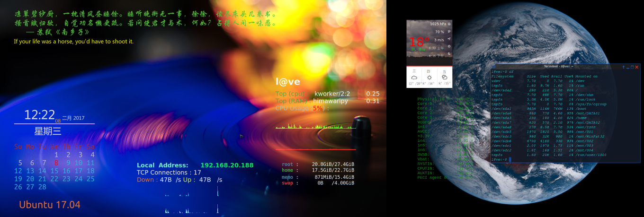Click the kworker/2:2 top CPU process
644x217 pixels.
pos(333,94)
